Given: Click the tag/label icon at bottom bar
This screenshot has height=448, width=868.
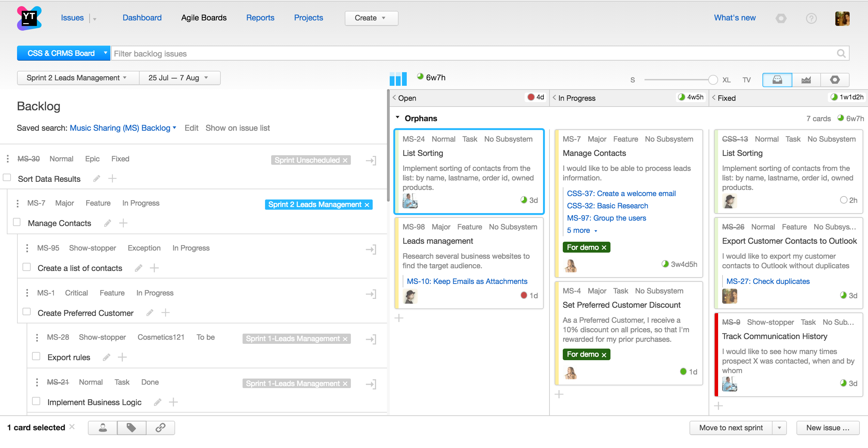Looking at the screenshot, I should (131, 427).
